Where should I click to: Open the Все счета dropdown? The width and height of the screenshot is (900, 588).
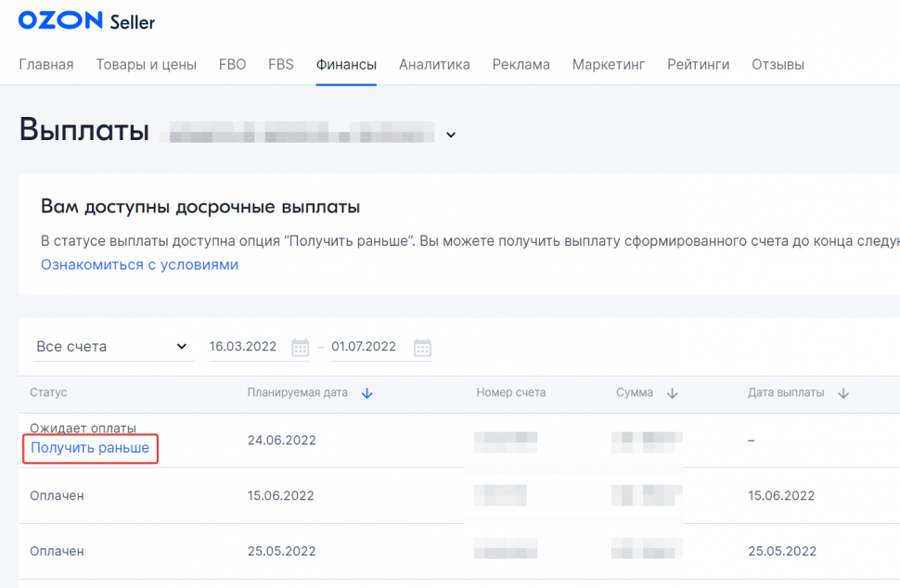pos(113,347)
